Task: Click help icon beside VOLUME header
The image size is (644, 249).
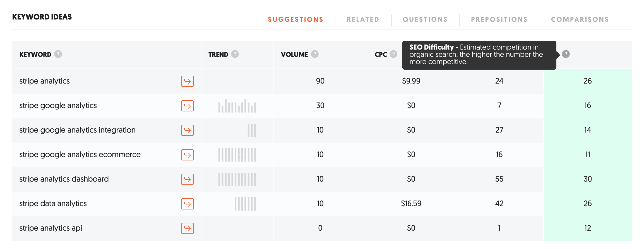Action: point(315,54)
